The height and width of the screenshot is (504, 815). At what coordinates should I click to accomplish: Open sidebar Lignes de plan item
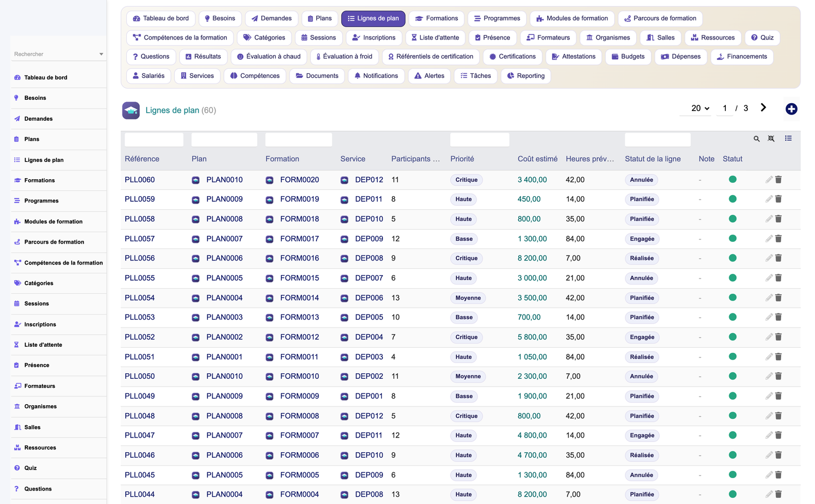click(x=59, y=160)
